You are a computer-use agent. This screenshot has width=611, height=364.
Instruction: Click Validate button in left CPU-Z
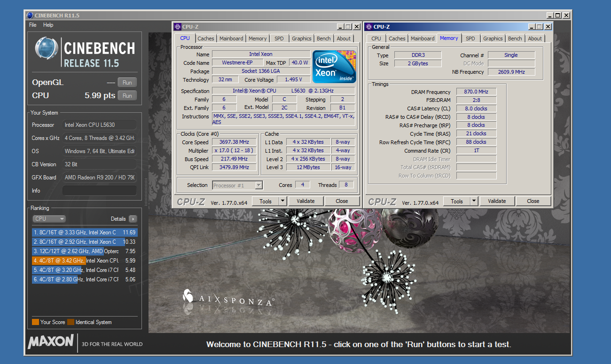click(305, 201)
